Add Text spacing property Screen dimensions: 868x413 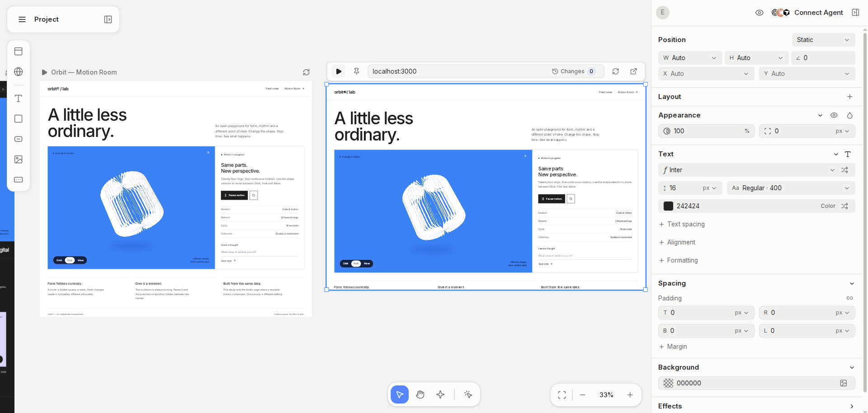click(682, 224)
